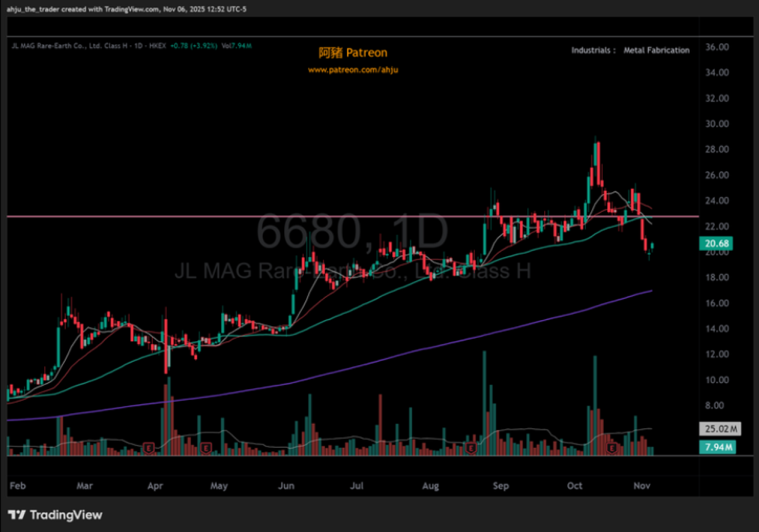Click the TradingView logo
This screenshot has height=532, width=759.
[55, 515]
